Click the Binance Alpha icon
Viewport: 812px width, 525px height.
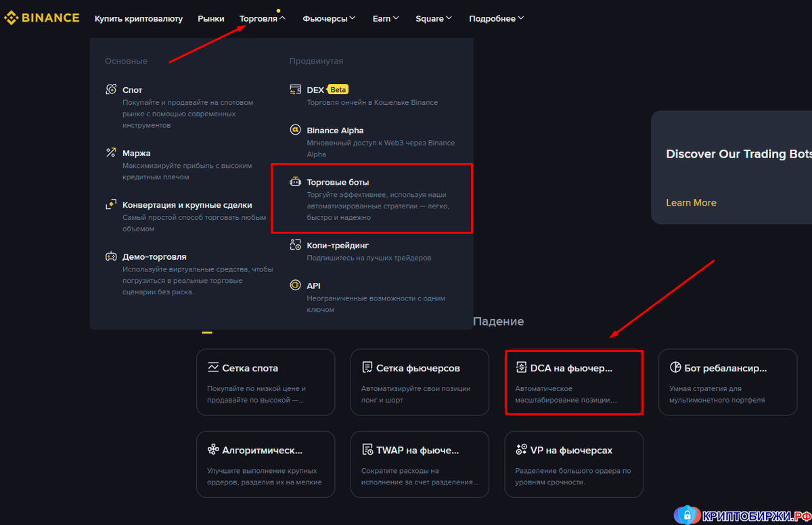click(295, 130)
